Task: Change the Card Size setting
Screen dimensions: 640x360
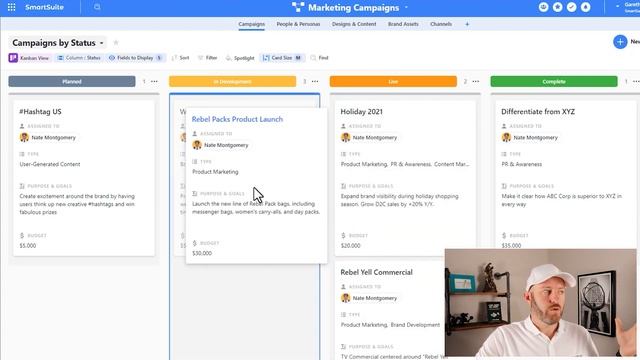Action: point(282,58)
